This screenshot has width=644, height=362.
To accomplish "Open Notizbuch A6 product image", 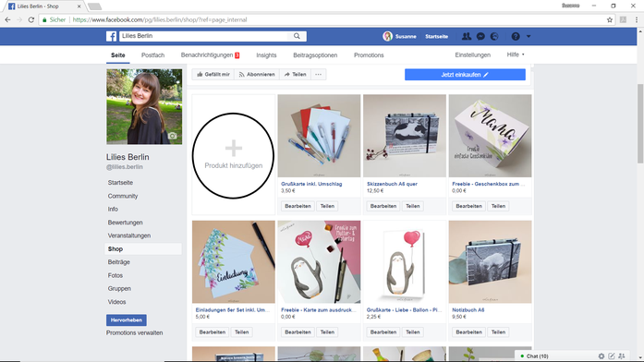I will (x=490, y=262).
